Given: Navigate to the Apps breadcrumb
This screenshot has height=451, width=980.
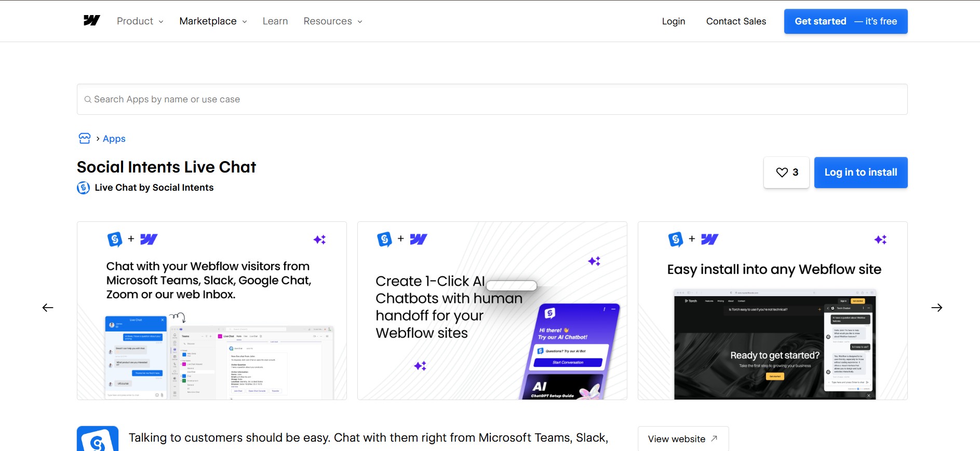Looking at the screenshot, I should (x=114, y=139).
